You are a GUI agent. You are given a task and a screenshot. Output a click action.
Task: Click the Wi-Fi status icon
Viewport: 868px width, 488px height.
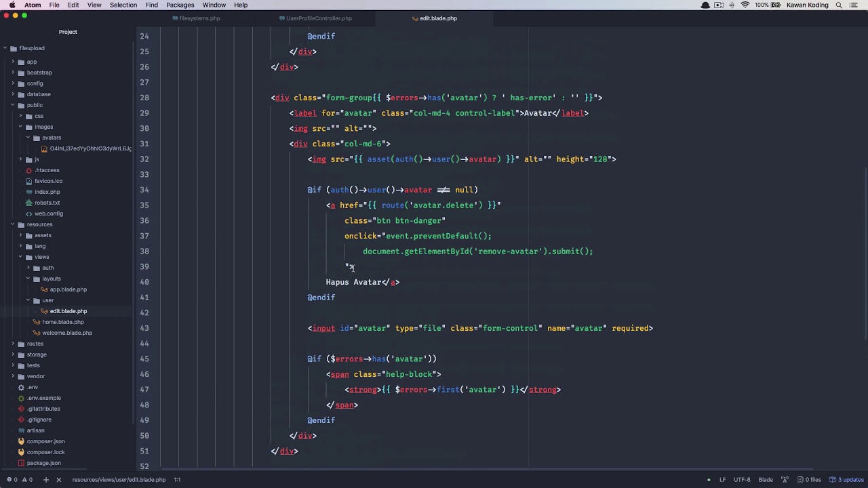point(745,5)
